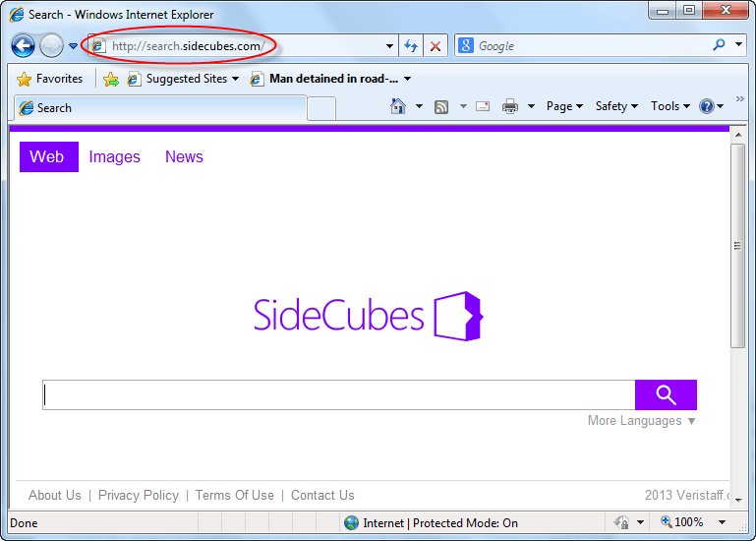The height and width of the screenshot is (541, 756).
Task: Open the About Us link
Action: [x=54, y=495]
